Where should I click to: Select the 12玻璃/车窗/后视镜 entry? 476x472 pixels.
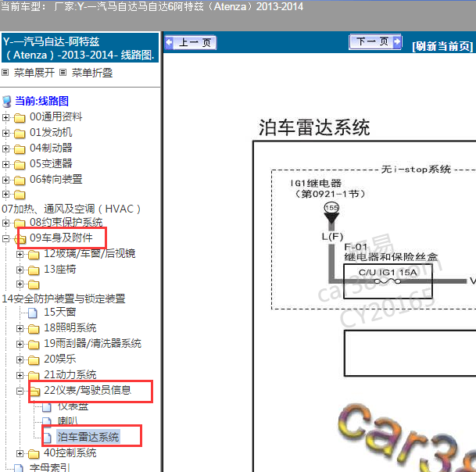tap(90, 253)
